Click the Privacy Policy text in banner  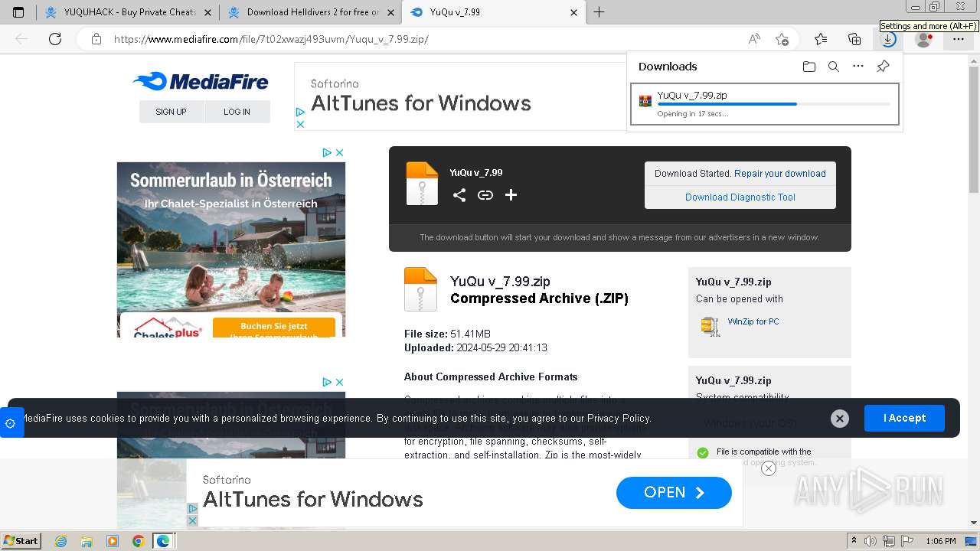(619, 419)
